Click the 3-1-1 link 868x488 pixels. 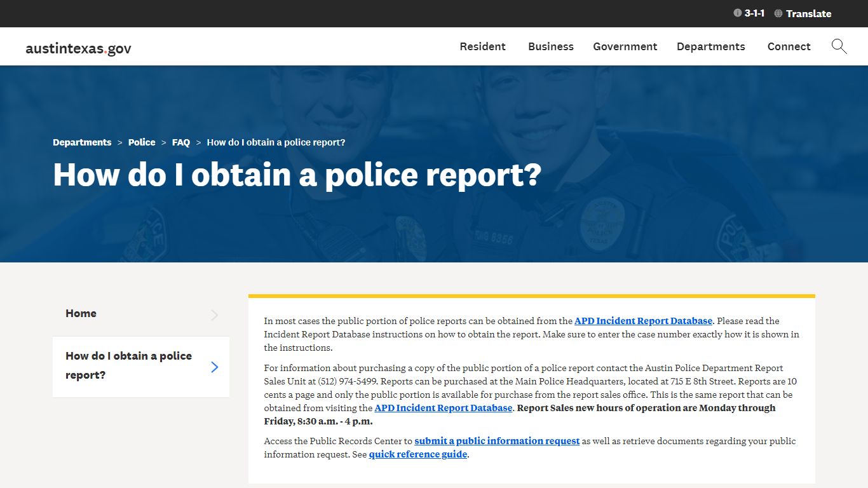pyautogui.click(x=754, y=13)
